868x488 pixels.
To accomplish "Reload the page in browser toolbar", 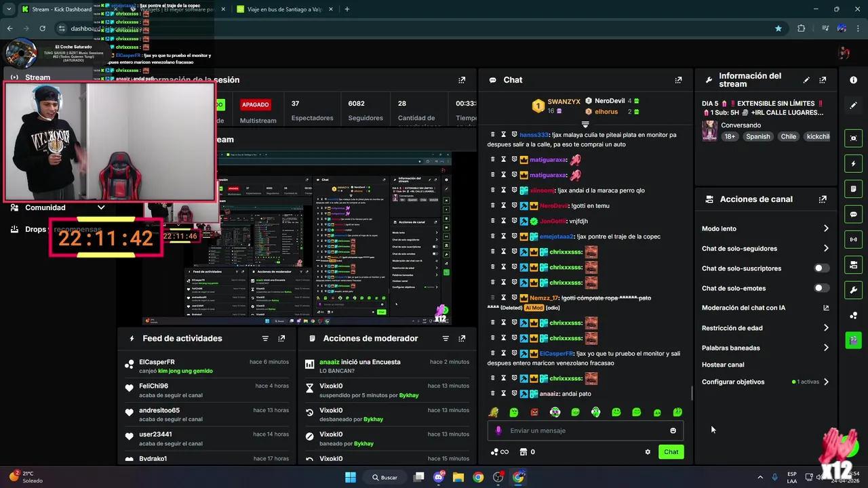I will (42, 28).
